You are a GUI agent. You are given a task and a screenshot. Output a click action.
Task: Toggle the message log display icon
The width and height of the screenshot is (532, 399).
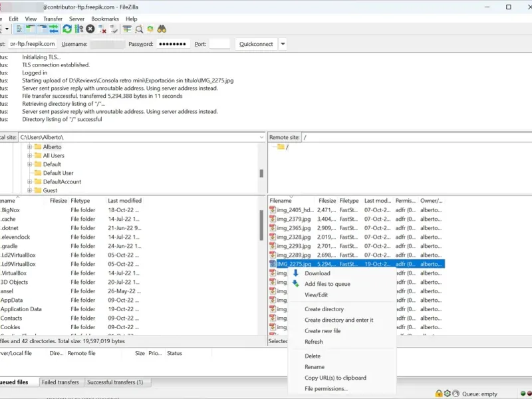click(x=20, y=29)
